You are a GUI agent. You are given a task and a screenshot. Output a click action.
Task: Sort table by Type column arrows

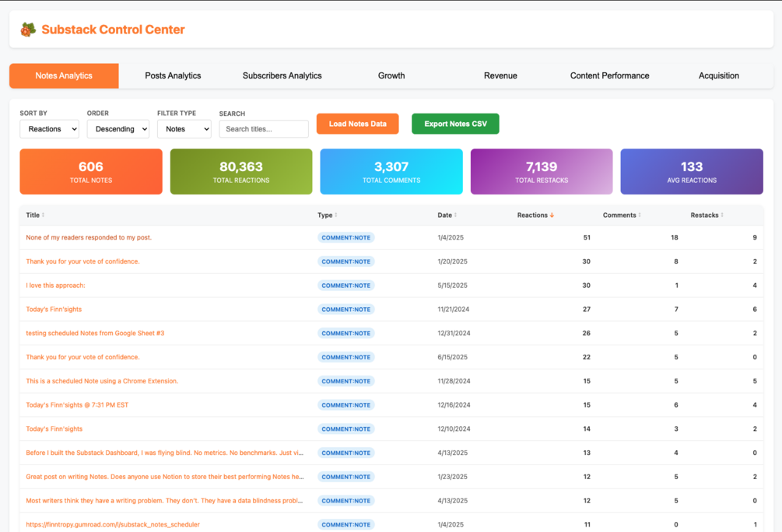click(335, 215)
